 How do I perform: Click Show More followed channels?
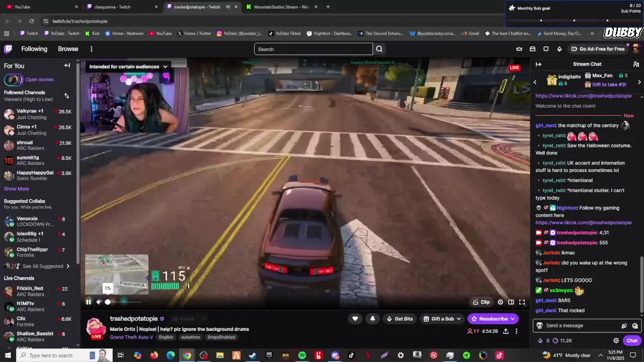pos(17,189)
